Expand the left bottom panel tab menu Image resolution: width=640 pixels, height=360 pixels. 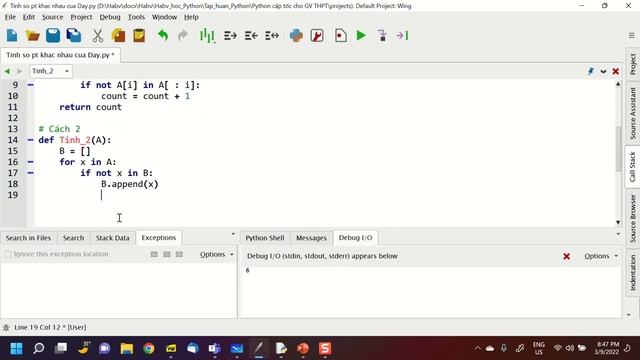pos(233,234)
